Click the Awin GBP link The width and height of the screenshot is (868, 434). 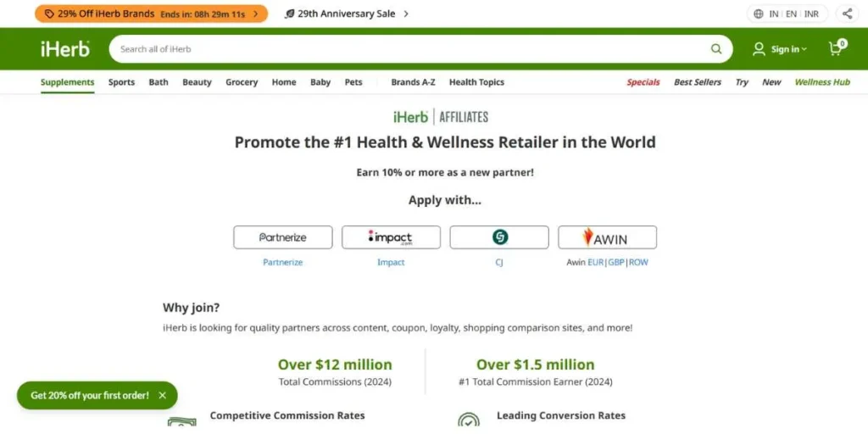617,263
